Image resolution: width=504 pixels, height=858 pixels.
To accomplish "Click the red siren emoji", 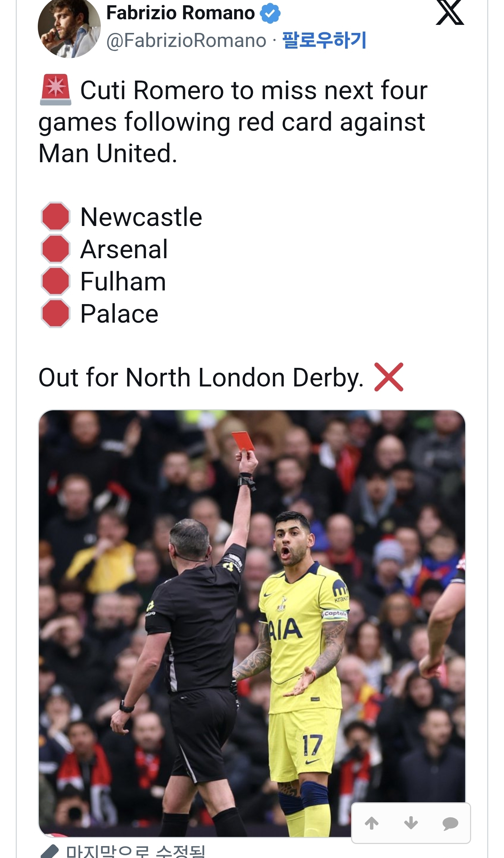I will pyautogui.click(x=56, y=90).
